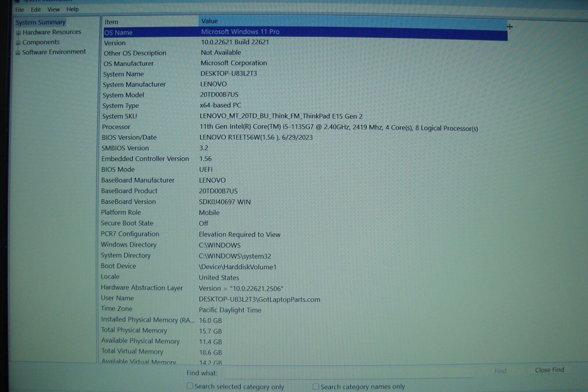This screenshot has width=588, height=392.
Task: Focus the Find what input field
Action: [x=349, y=373]
